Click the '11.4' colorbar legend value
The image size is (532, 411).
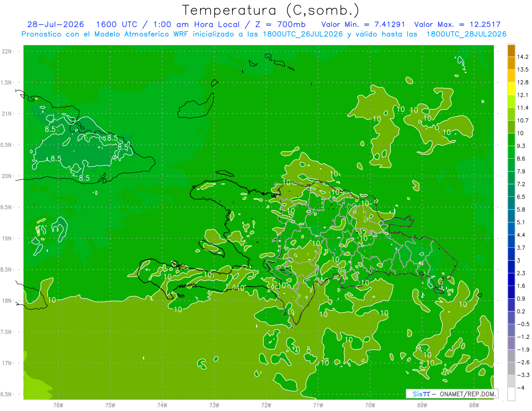pyautogui.click(x=523, y=108)
